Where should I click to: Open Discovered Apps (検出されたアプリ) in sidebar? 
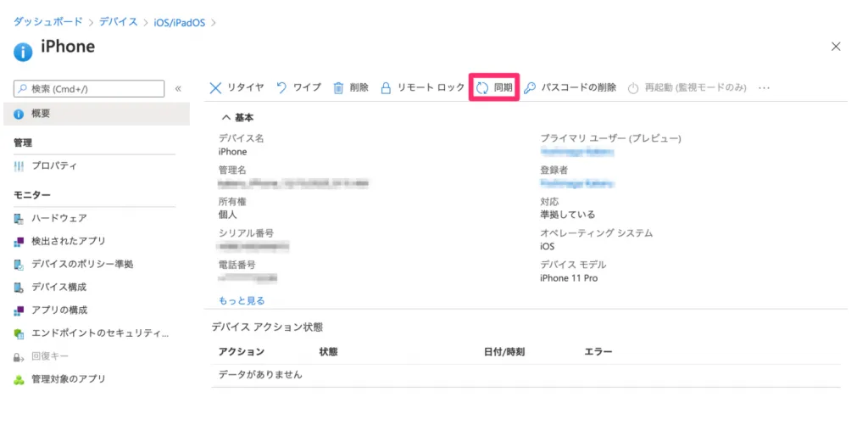tap(68, 241)
